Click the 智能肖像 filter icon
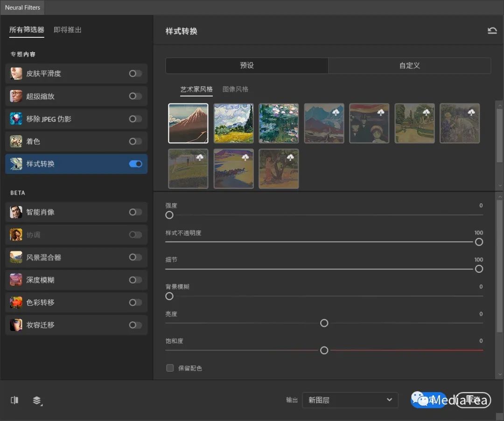The image size is (504, 421). click(16, 212)
